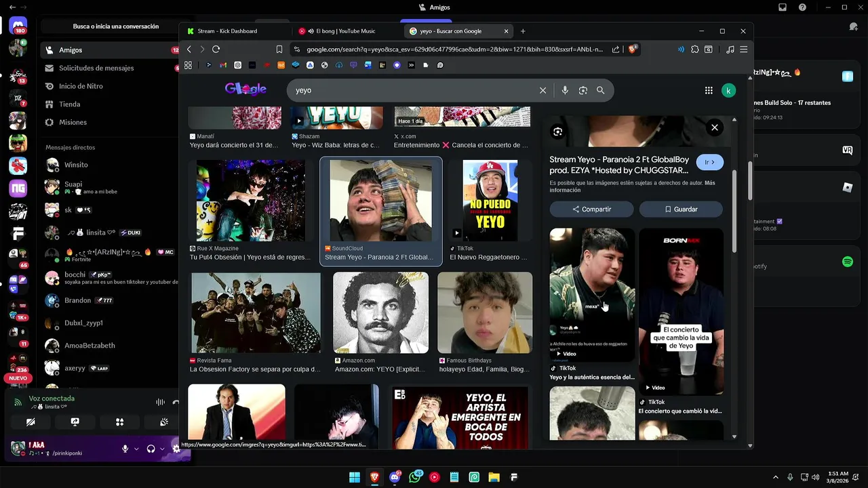Click the Ir visit button

[x=710, y=163]
